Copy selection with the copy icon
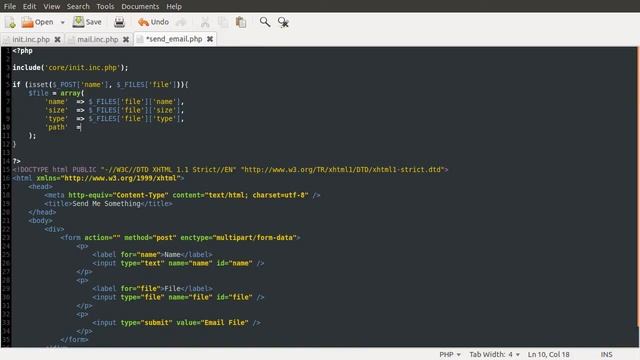 [x=223, y=22]
